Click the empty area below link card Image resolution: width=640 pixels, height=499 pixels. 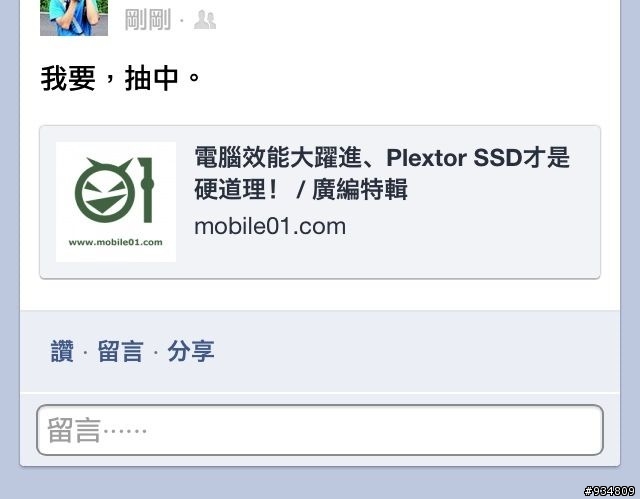point(320,295)
